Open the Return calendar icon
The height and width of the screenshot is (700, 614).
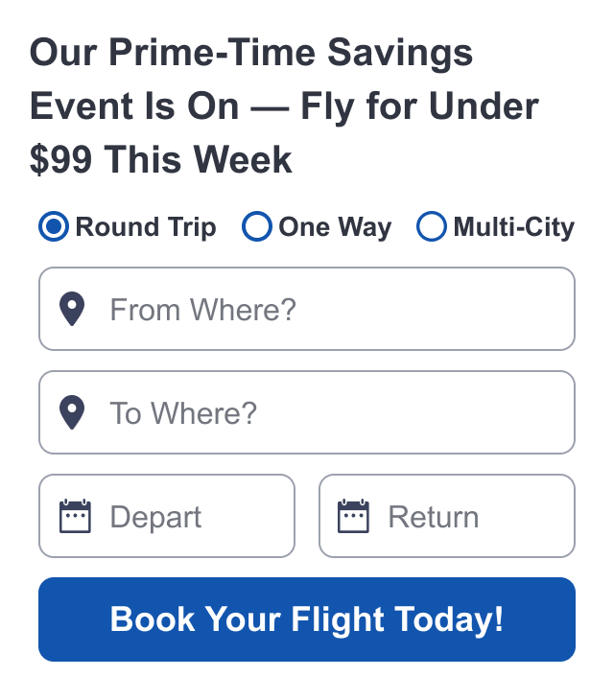(x=353, y=516)
